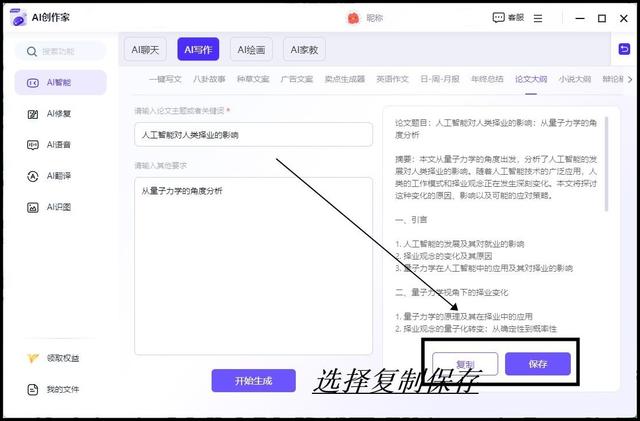Click the 保存 save button
The height and width of the screenshot is (421, 640).
pyautogui.click(x=538, y=364)
